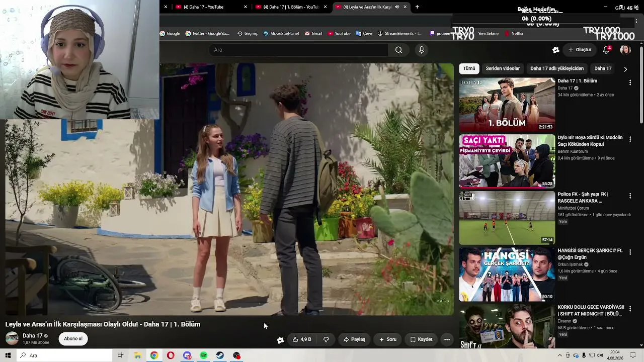The width and height of the screenshot is (644, 362).
Task: Open 'KORKU DOLU GECE VARDİYASI' thumbnail
Action: (507, 326)
